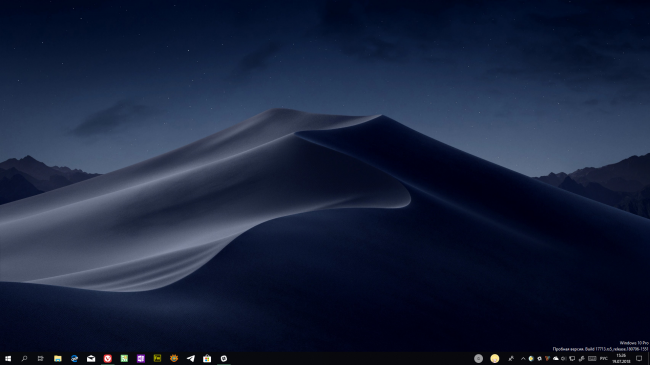Open the orange gear app icon
The width and height of the screenshot is (650, 365).
pyautogui.click(x=174, y=358)
